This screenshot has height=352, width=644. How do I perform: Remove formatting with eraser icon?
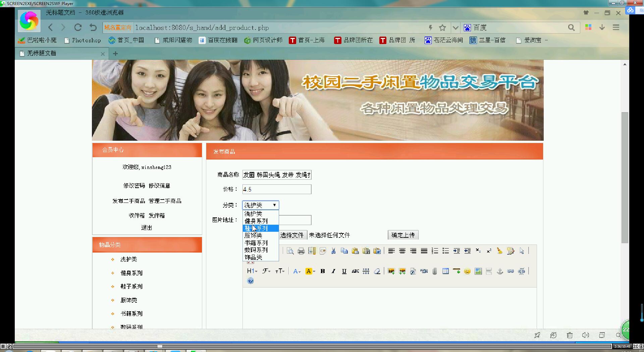tap(377, 271)
